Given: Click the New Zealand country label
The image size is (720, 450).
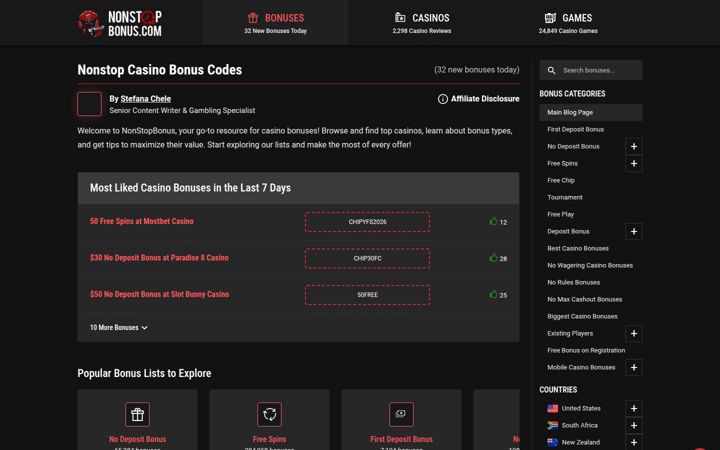Looking at the screenshot, I should (x=580, y=442).
